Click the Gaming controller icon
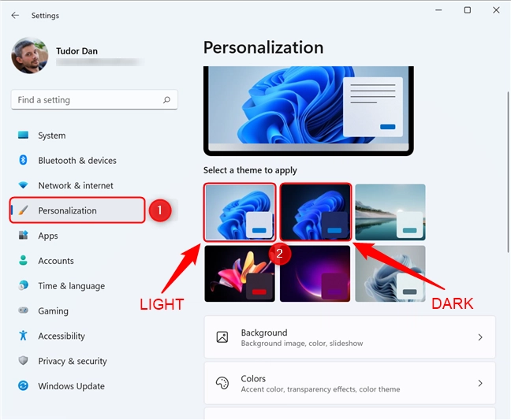The image size is (511, 420). [x=23, y=310]
